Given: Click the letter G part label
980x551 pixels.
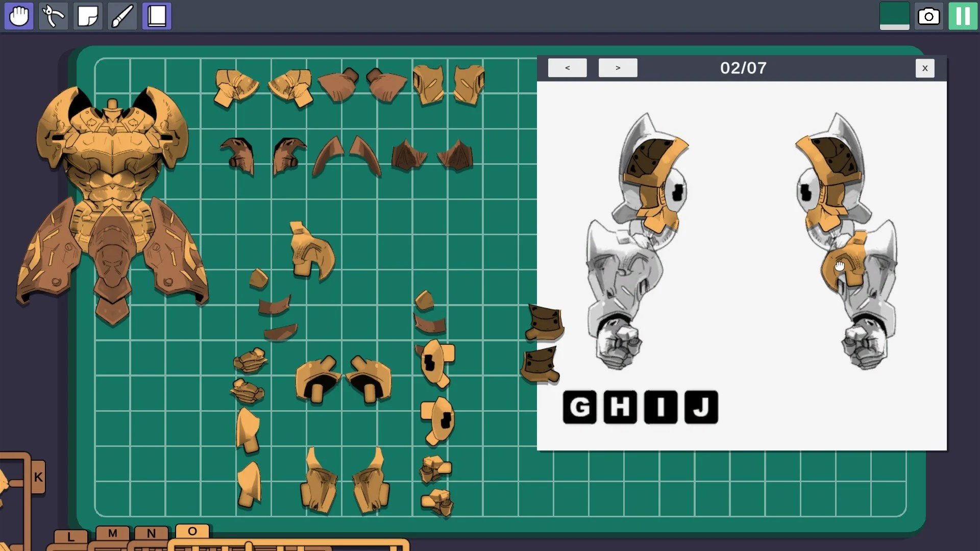Looking at the screenshot, I should tap(579, 407).
